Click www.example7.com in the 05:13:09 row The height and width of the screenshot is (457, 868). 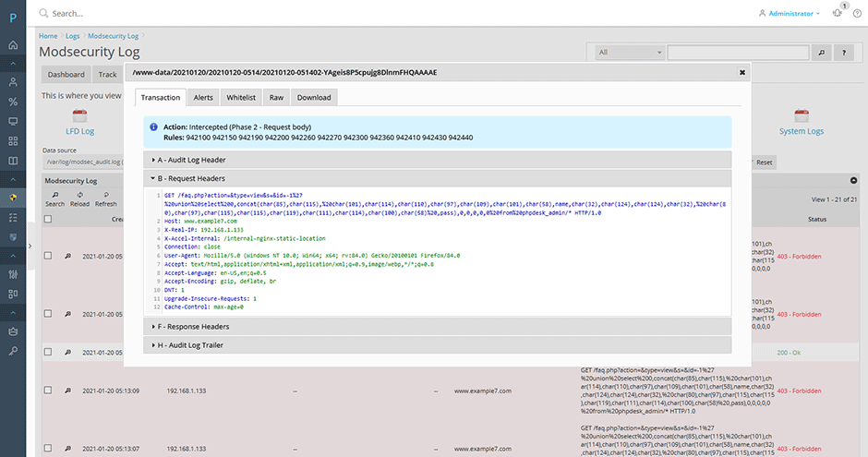pyautogui.click(x=483, y=391)
